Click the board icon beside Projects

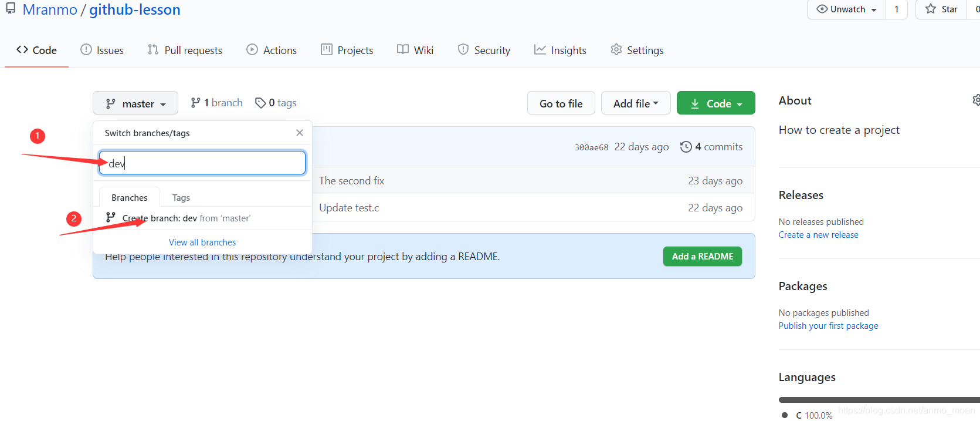point(327,50)
